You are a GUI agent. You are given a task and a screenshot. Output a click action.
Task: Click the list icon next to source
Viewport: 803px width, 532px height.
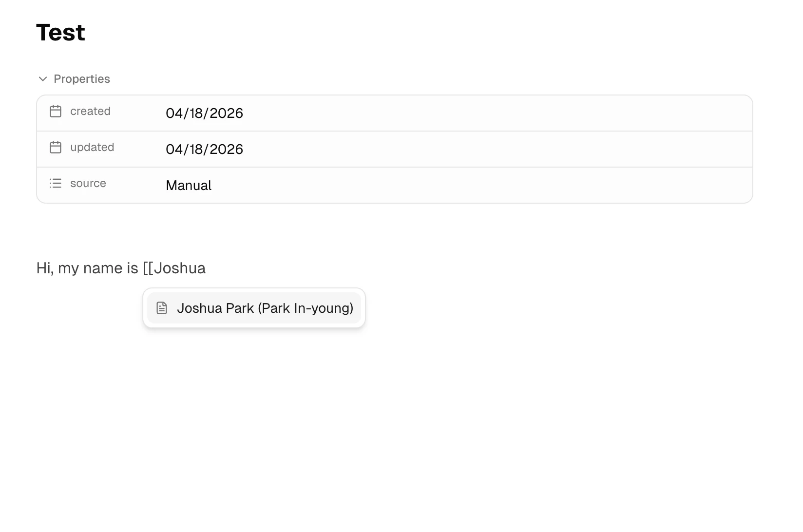pos(56,184)
